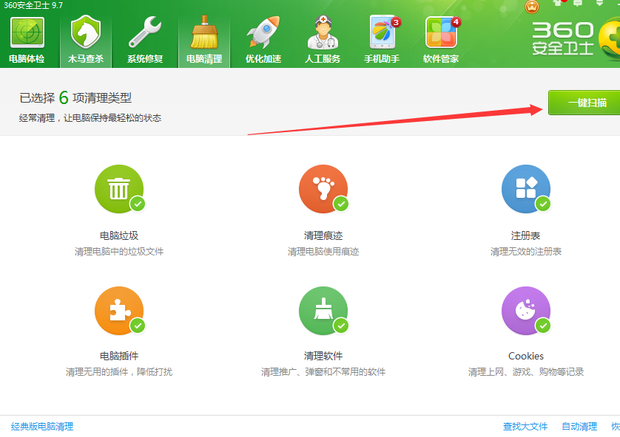Uncheck the Cookies green checkmark
The height and width of the screenshot is (437, 620).
[543, 326]
